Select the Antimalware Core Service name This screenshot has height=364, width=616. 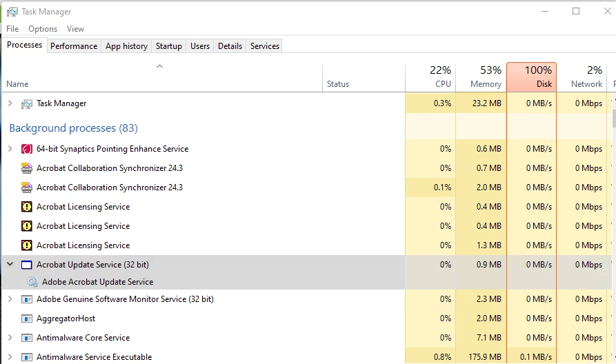tap(83, 338)
